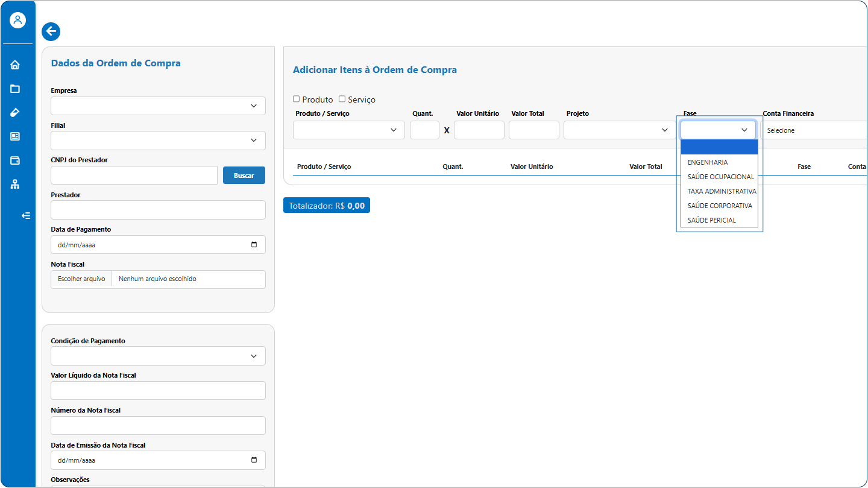Open the Filial dropdown
This screenshot has width=868, height=488.
158,141
